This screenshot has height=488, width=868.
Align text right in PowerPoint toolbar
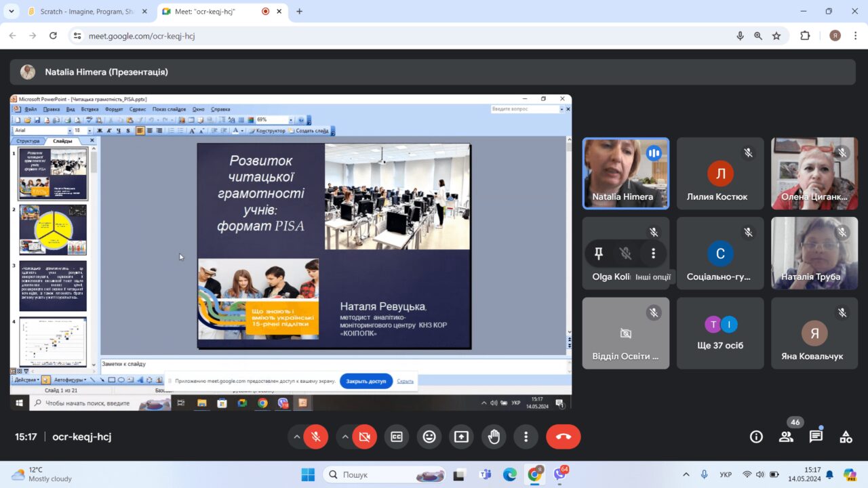click(x=159, y=130)
